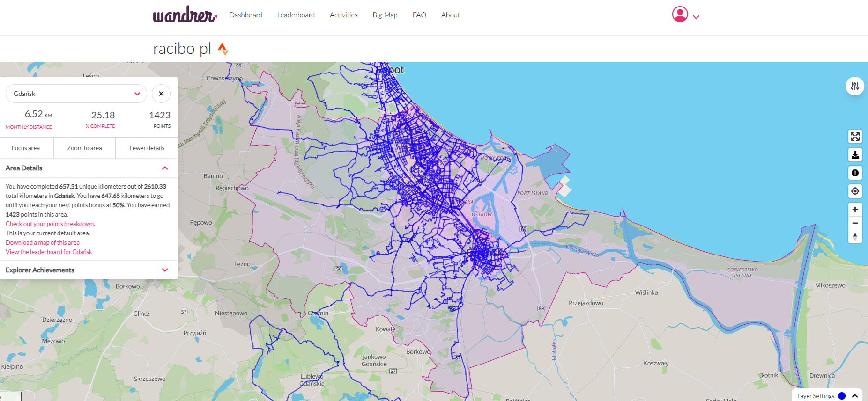Go to the Leaderboard page
This screenshot has height=401, width=868.
(296, 15)
